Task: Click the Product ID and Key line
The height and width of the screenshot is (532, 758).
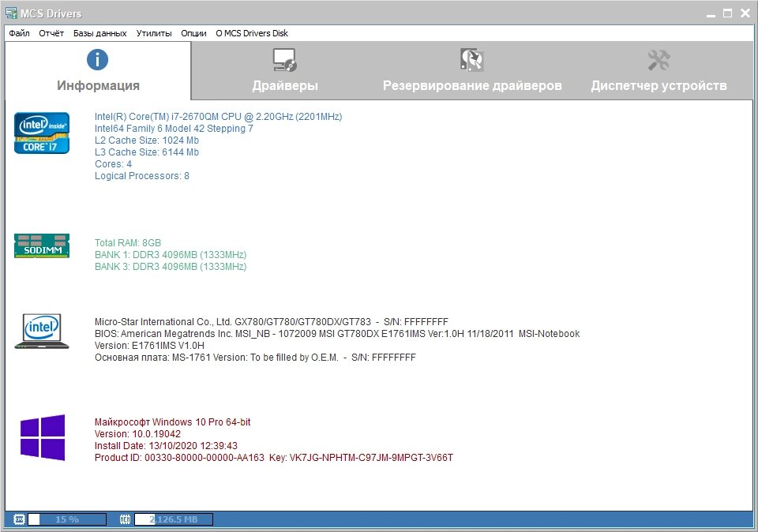Action: [x=274, y=458]
